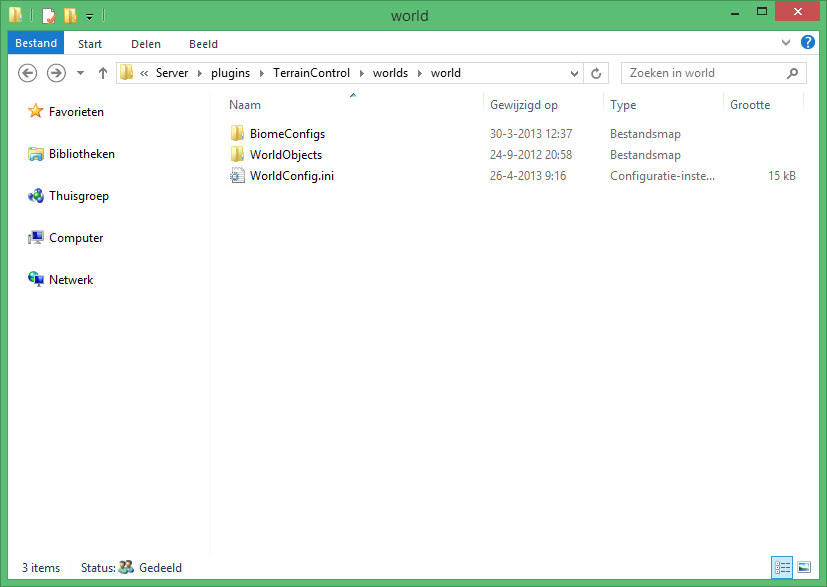
Task: Open the Bestand menu
Action: (x=35, y=43)
